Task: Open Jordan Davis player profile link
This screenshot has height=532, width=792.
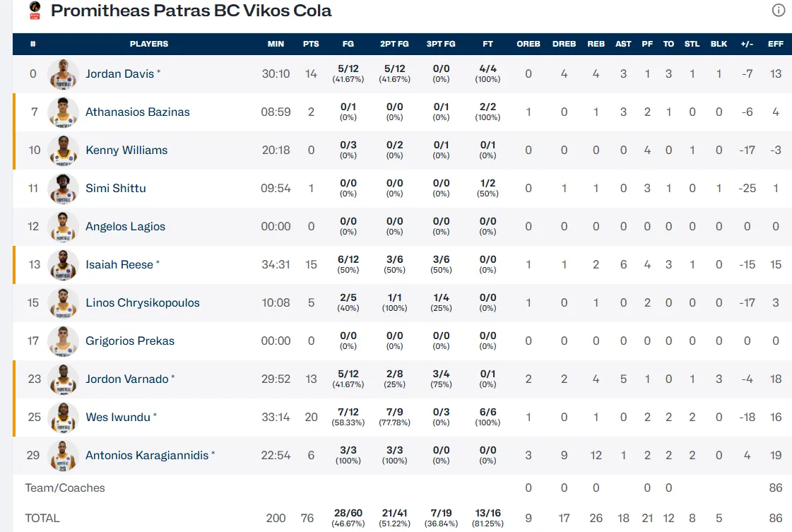Action: (x=119, y=73)
